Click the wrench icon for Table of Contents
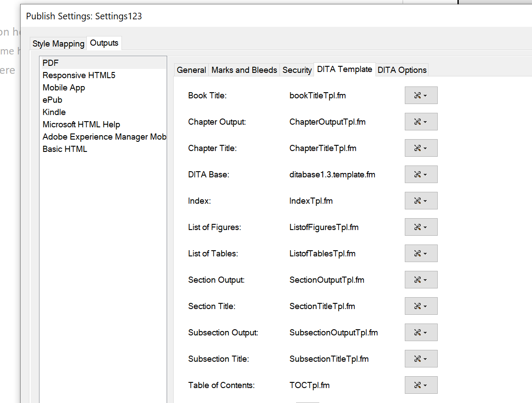This screenshot has height=403, width=532. coord(418,385)
